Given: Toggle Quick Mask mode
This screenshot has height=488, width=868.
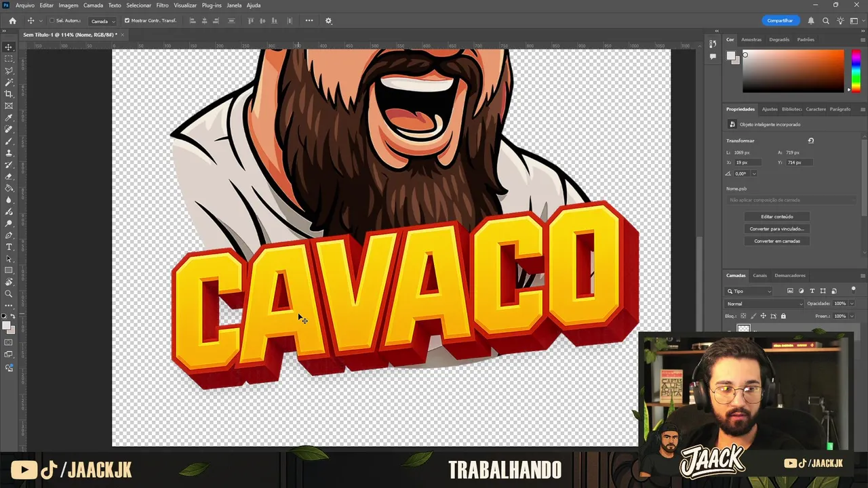Looking at the screenshot, I should (x=9, y=343).
